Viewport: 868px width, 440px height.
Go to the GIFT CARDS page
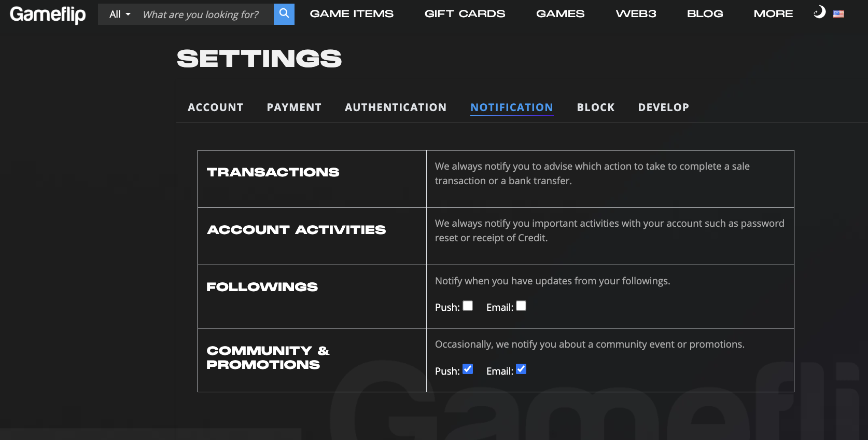pyautogui.click(x=465, y=14)
